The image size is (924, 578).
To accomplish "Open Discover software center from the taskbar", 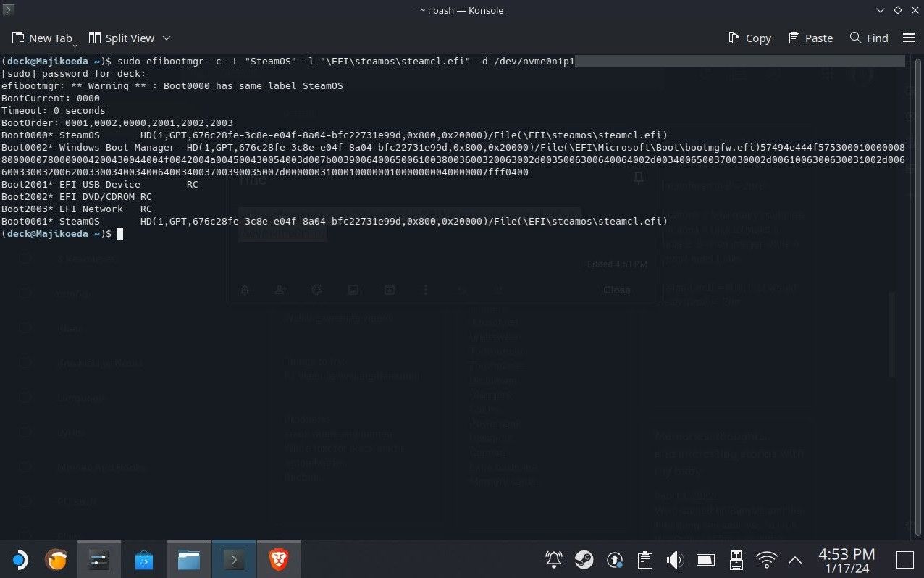I will [x=144, y=559].
